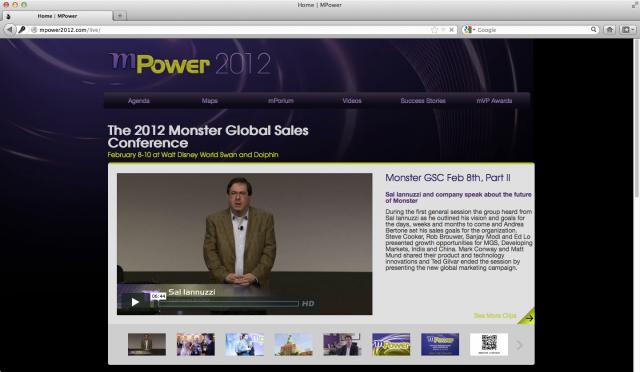Open the Google search engine dropdown
This screenshot has width=640, height=372.
pos(469,29)
